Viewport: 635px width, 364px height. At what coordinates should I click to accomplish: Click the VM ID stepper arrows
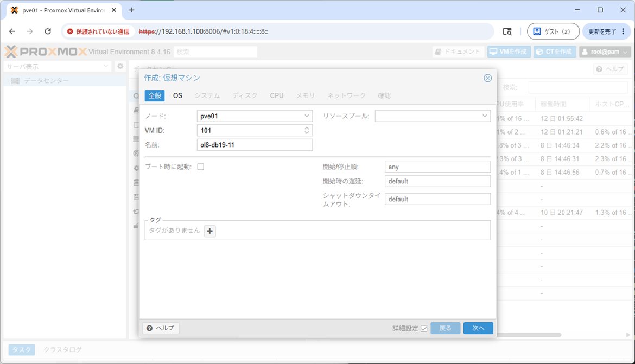(307, 130)
